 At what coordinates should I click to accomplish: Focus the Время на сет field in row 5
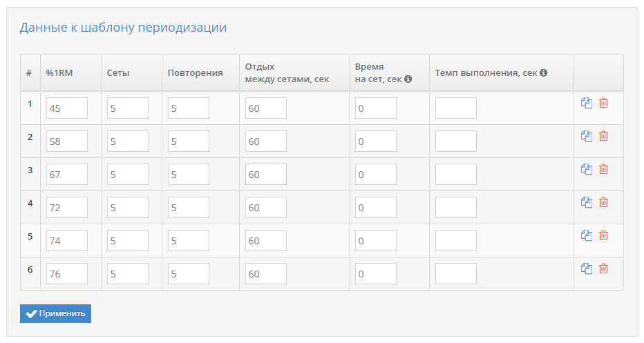point(376,240)
